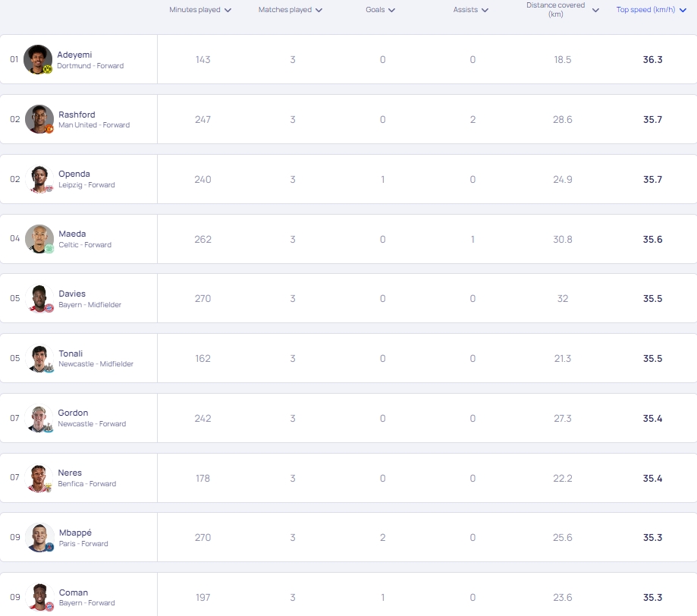Click Mbappé's player avatar

pyautogui.click(x=39, y=538)
